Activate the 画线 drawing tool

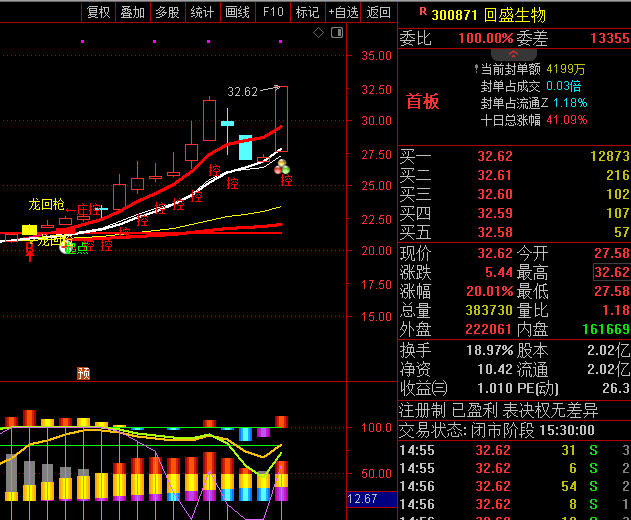(x=237, y=12)
